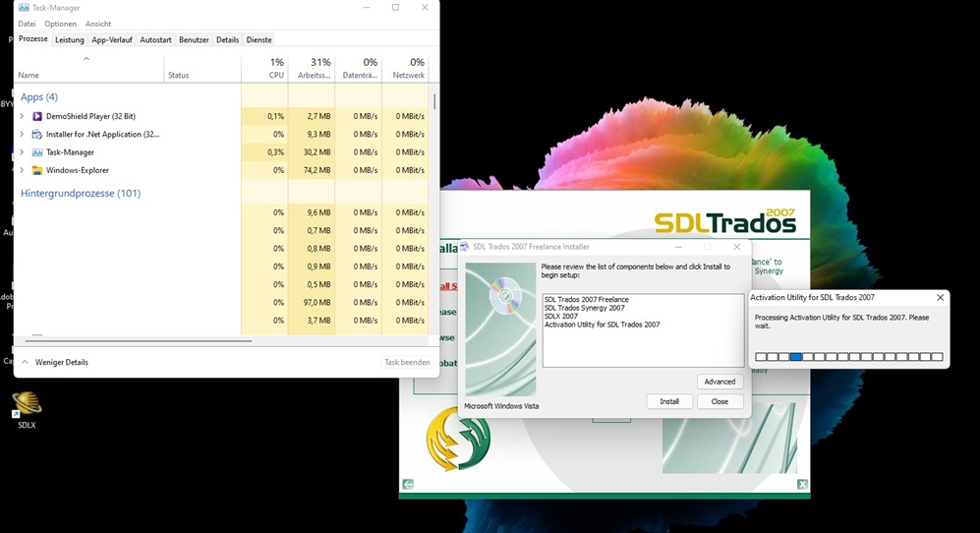Screen dimensions: 980x533
Task: Select 'SDLX 2007' in component list
Action: (x=560, y=316)
